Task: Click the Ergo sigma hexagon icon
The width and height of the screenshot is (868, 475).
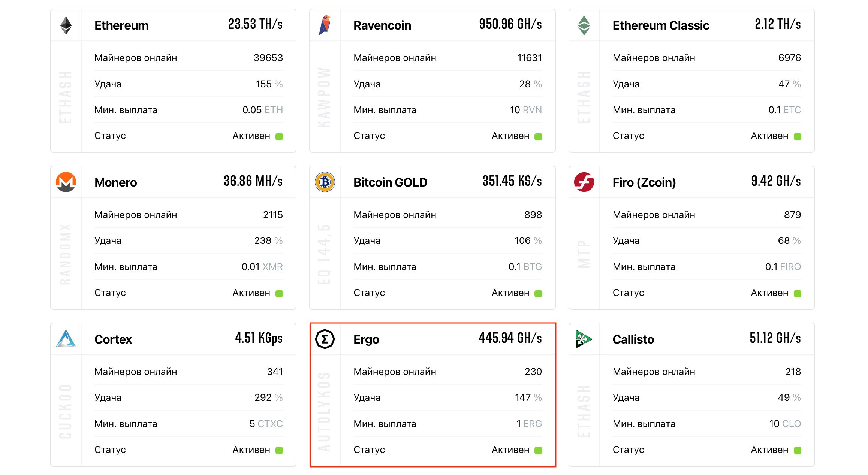Action: pos(325,339)
